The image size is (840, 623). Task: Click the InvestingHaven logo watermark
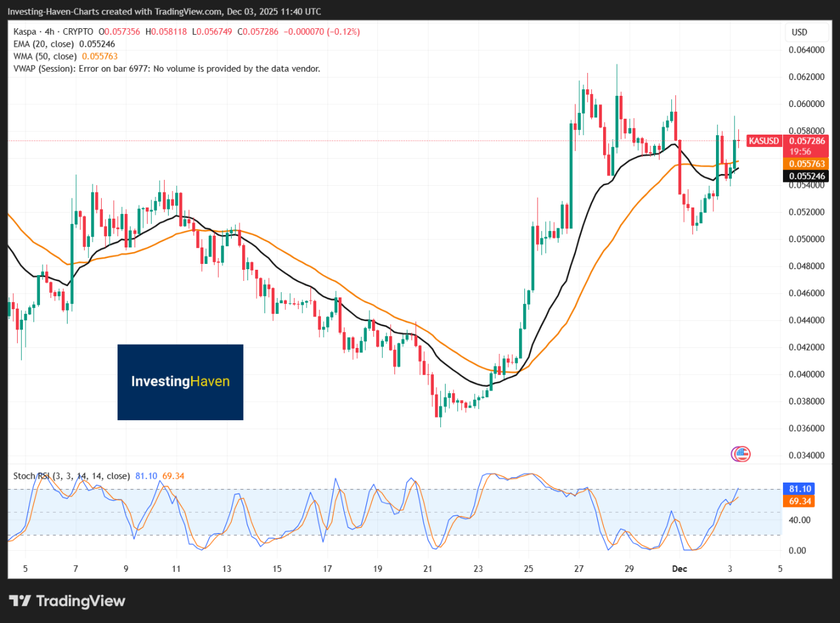point(180,382)
